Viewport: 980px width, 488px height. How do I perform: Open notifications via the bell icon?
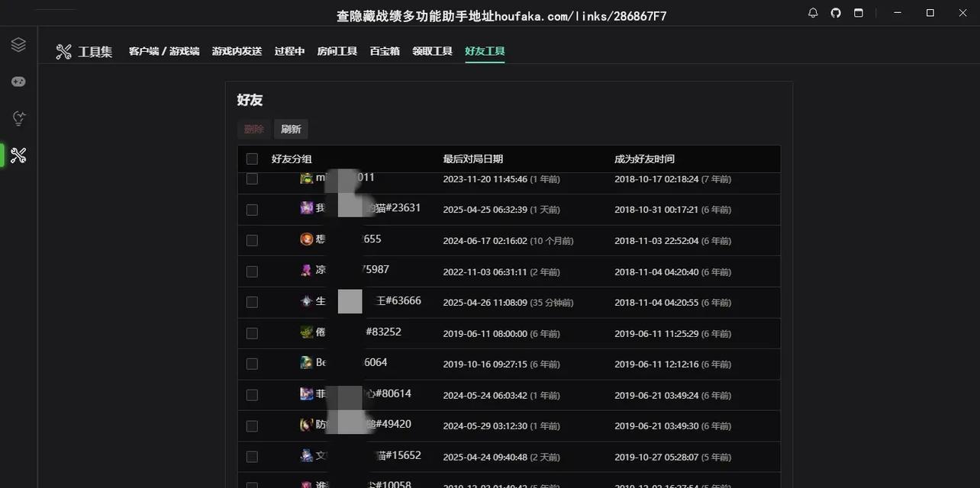click(813, 13)
